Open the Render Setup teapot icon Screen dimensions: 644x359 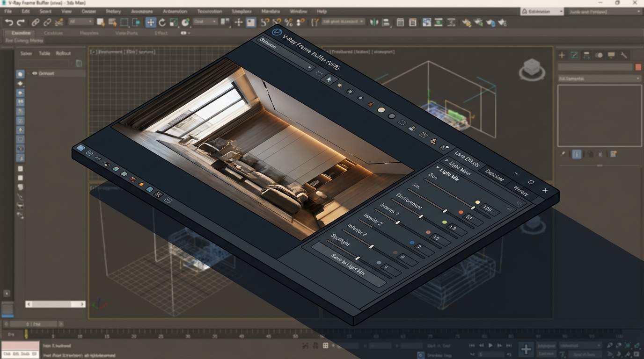point(466,22)
